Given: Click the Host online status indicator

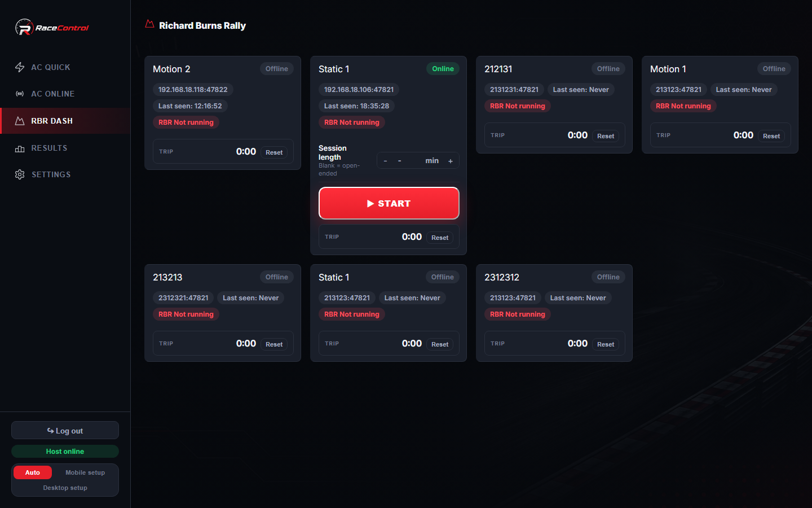Looking at the screenshot, I should coord(65,452).
